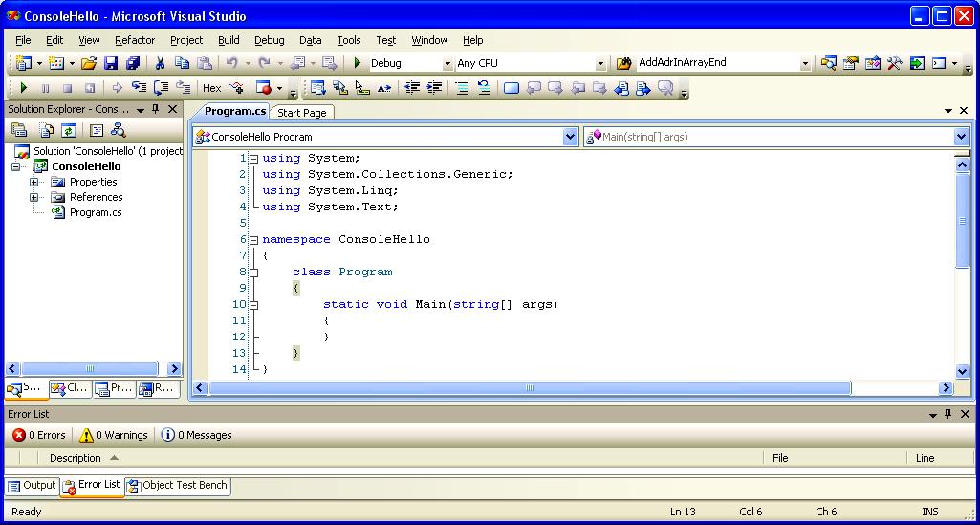Open the Toolbox hammer-and-wrench icon

pos(894,63)
